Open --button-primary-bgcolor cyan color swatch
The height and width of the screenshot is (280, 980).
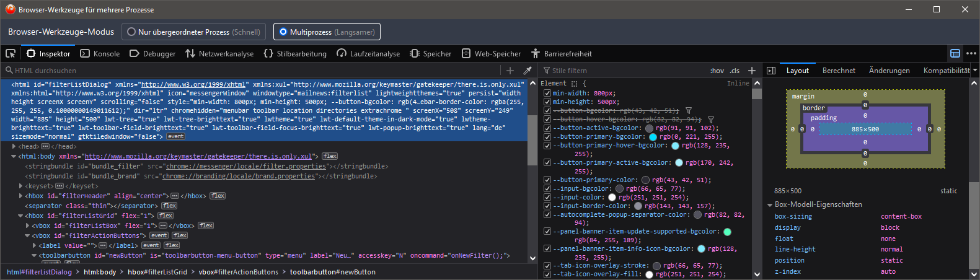653,137
